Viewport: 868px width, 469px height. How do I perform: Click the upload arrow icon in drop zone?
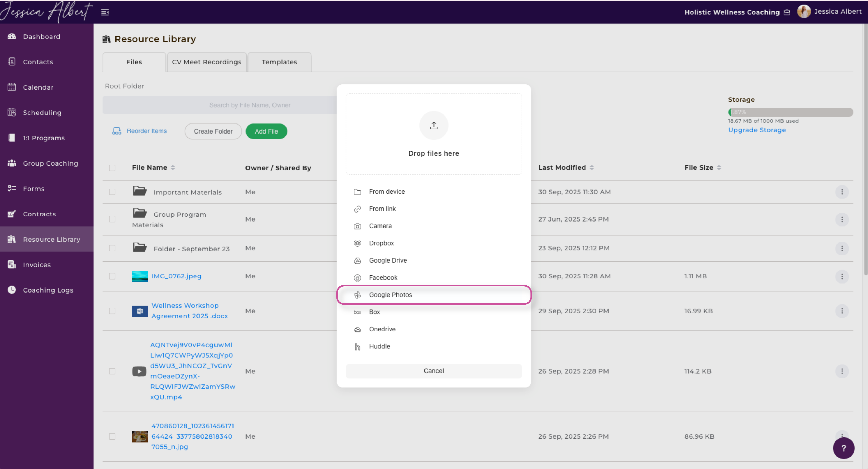(x=434, y=125)
